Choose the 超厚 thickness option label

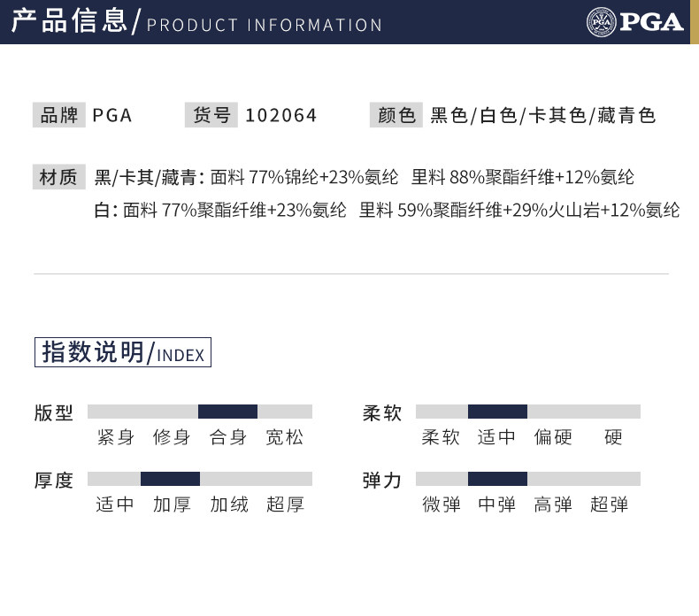(285, 504)
